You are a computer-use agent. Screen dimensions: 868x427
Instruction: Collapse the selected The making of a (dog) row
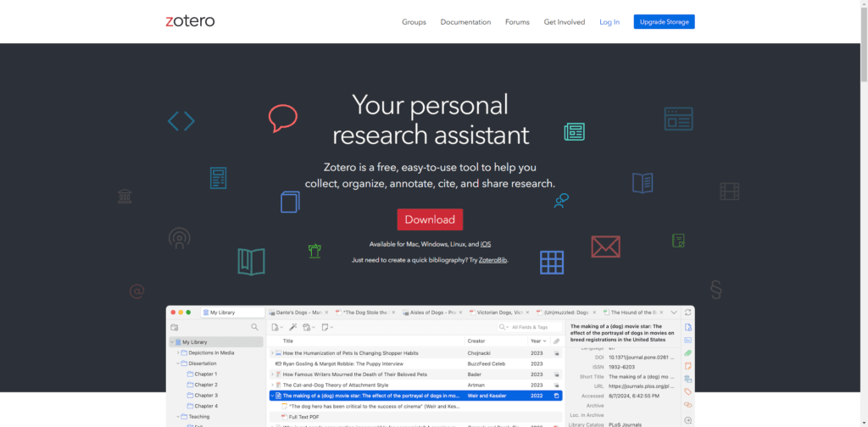click(272, 396)
